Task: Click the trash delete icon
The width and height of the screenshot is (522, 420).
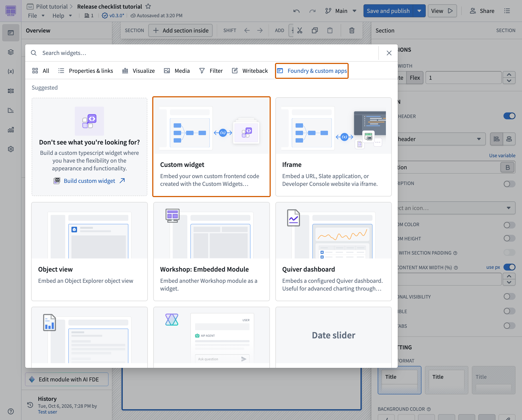Action: (352, 30)
